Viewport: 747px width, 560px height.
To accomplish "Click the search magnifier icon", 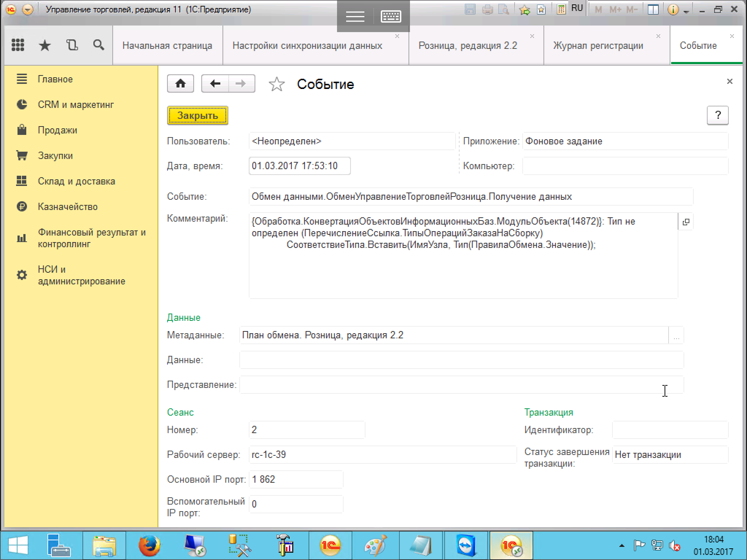I will point(98,45).
